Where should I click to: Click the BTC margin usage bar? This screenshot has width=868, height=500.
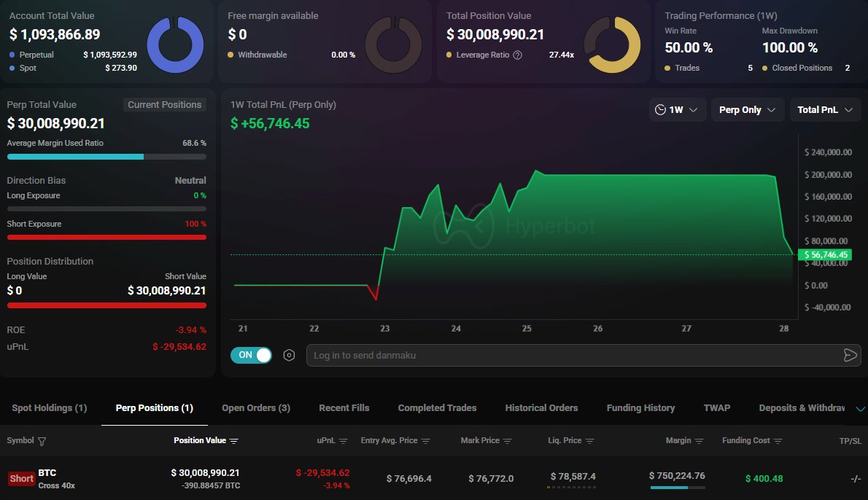click(678, 488)
